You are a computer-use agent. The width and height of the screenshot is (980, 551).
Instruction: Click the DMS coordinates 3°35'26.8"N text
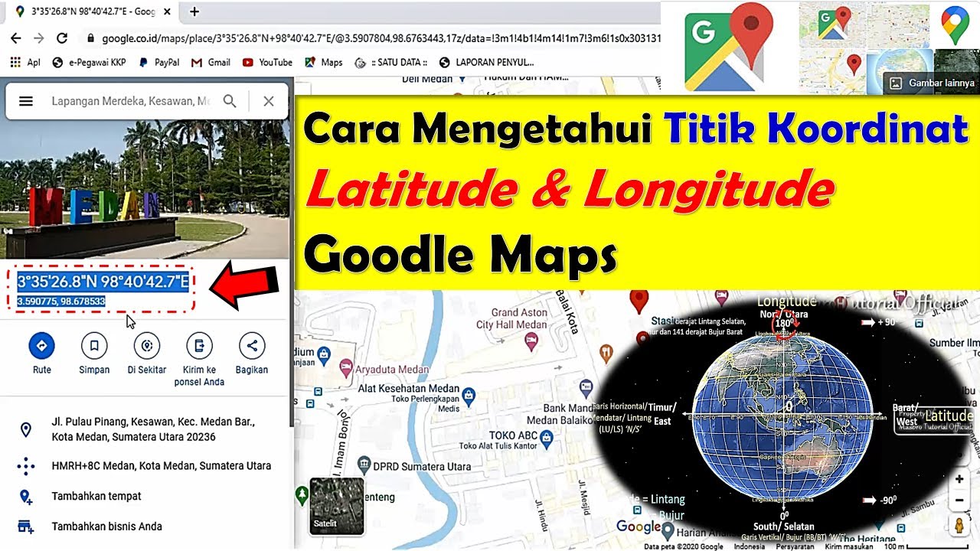point(103,282)
